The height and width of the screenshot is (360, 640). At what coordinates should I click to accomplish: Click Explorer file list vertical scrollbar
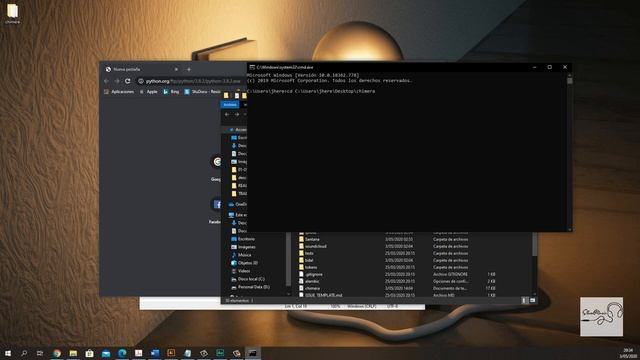(x=534, y=245)
